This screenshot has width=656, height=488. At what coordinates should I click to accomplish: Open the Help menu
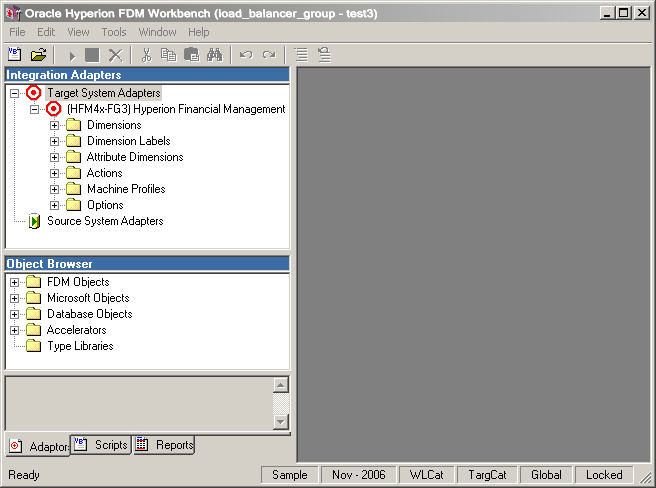pyautogui.click(x=198, y=32)
